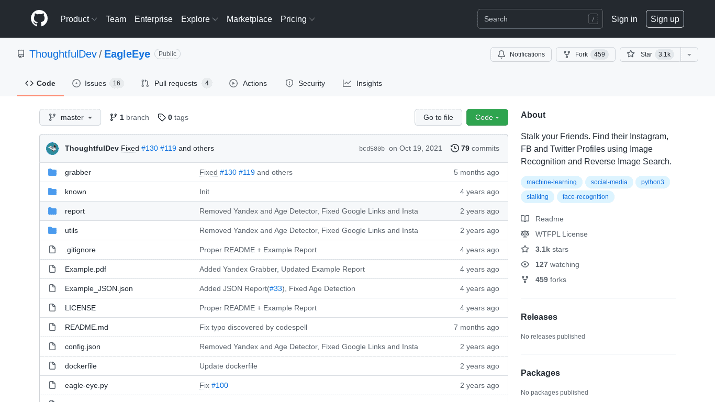
Task: Click the Go to file button
Action: click(438, 118)
